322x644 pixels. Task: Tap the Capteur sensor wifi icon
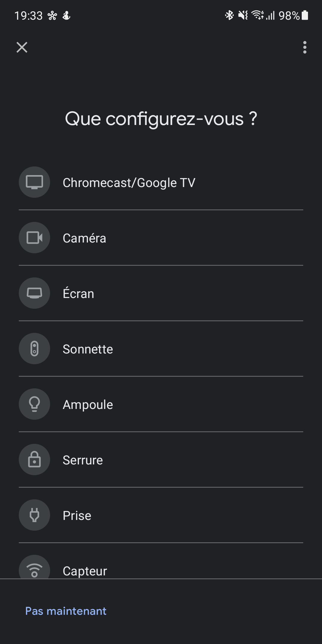pyautogui.click(x=34, y=567)
